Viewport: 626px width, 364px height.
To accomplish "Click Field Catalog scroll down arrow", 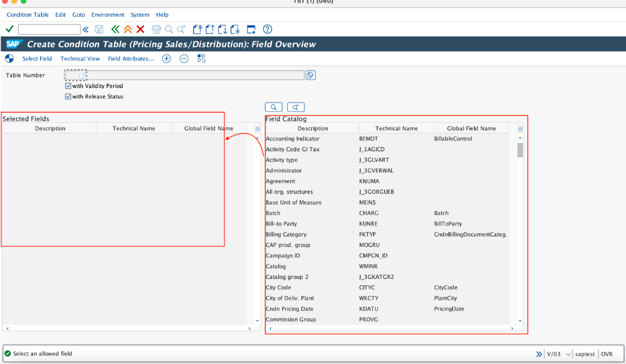I will pyautogui.click(x=520, y=321).
